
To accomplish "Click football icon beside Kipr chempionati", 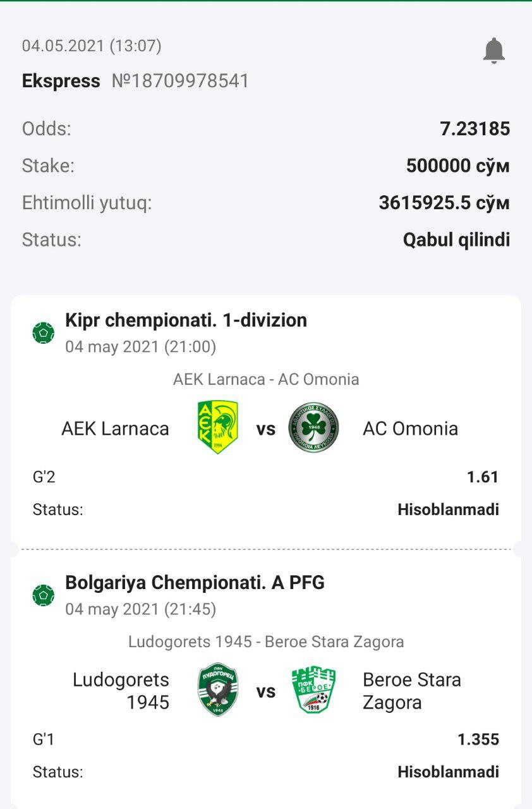I will (x=43, y=332).
